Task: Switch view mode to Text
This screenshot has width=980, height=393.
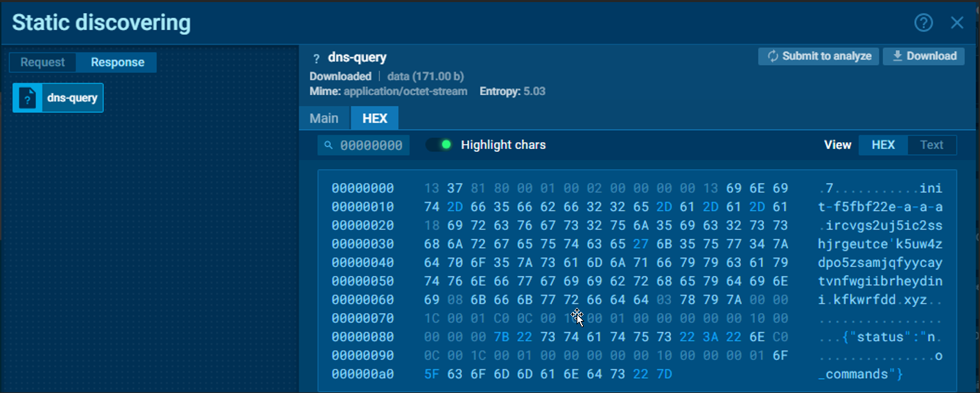Action: click(x=931, y=145)
